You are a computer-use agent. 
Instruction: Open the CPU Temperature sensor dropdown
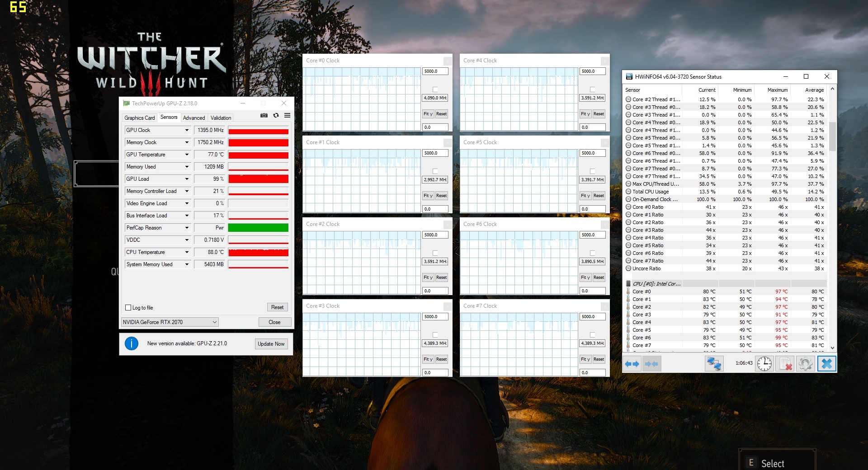point(187,252)
